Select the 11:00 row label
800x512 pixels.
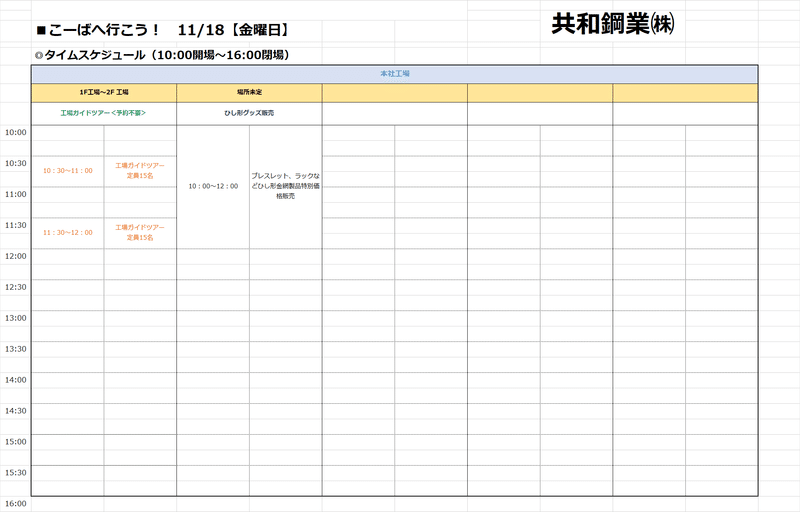16,194
